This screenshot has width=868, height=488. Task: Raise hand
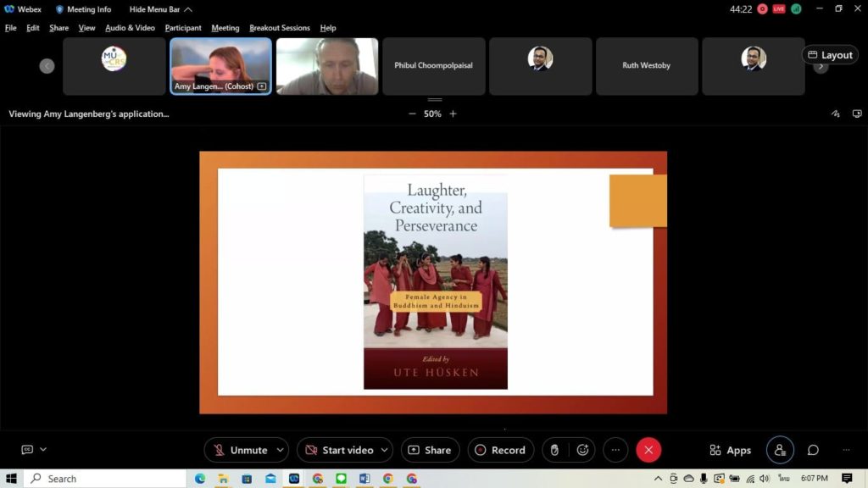pos(554,450)
